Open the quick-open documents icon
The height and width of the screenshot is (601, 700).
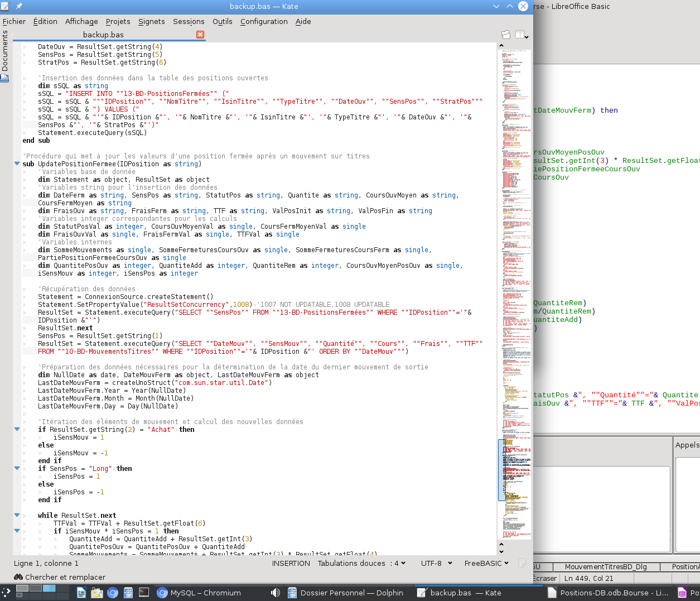[506, 35]
